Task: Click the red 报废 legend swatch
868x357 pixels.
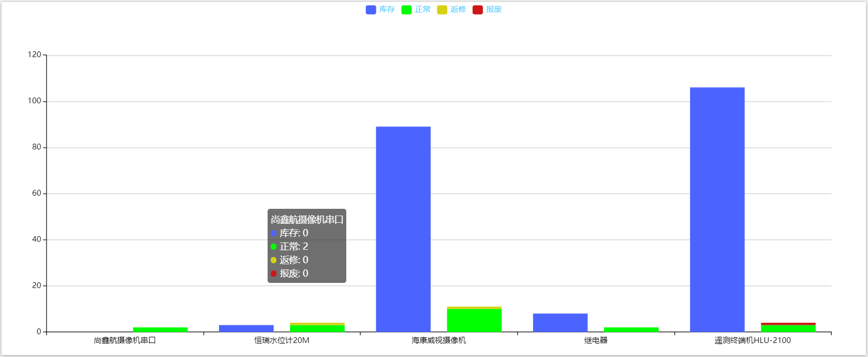Action: [478, 9]
